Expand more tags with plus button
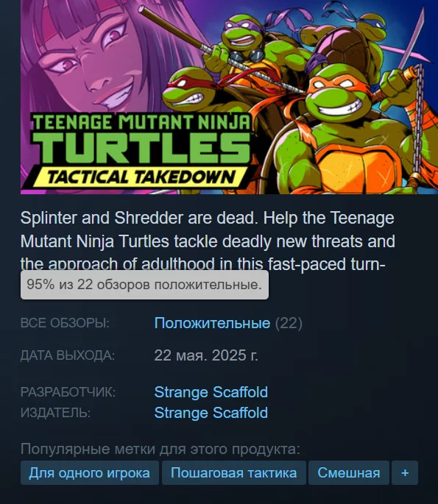Screen dimensions: 438x504 [405, 473]
